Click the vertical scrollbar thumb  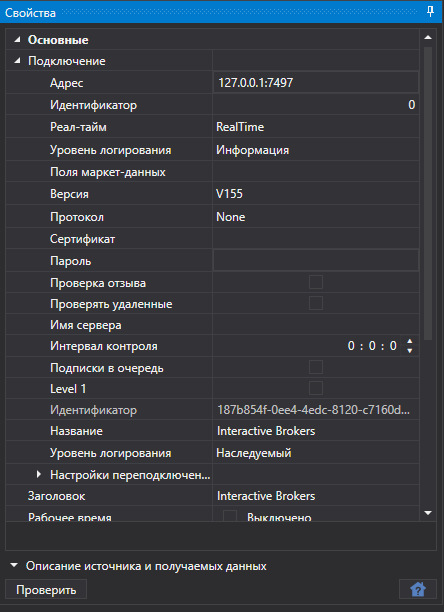coord(428,193)
